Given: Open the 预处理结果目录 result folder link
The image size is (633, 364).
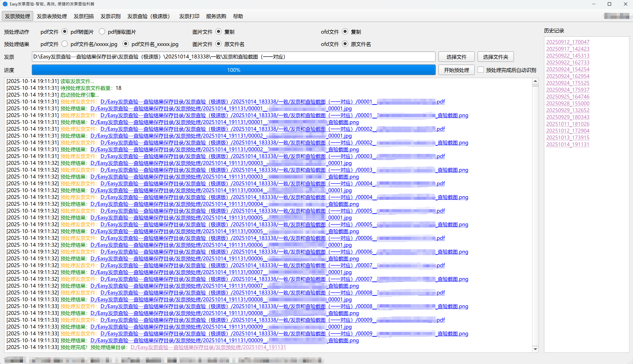Looking at the screenshot, I should (x=208, y=347).
